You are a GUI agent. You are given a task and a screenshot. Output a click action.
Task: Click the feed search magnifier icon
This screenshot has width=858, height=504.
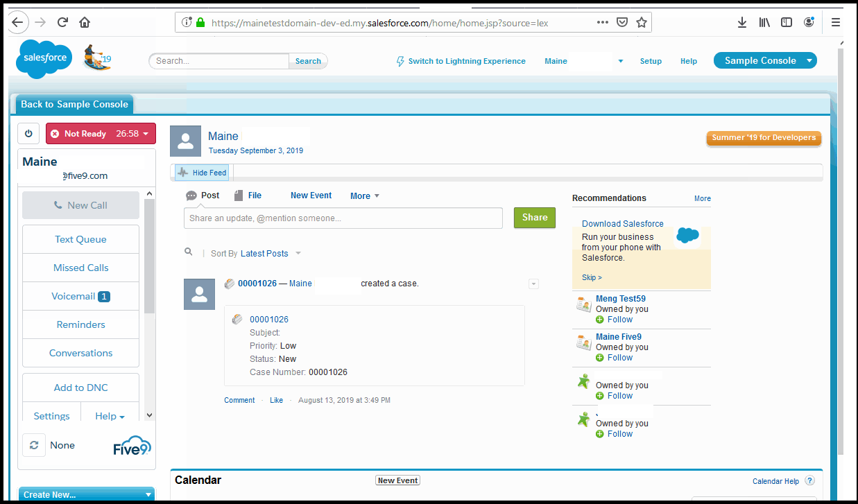click(188, 252)
